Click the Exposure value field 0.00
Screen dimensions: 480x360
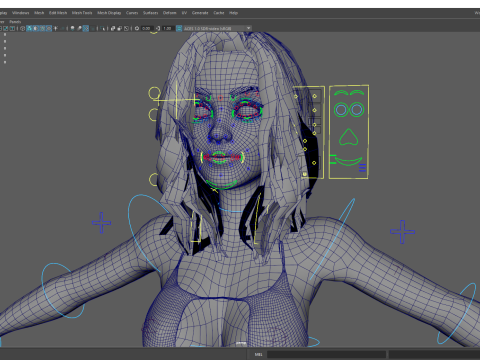point(147,28)
